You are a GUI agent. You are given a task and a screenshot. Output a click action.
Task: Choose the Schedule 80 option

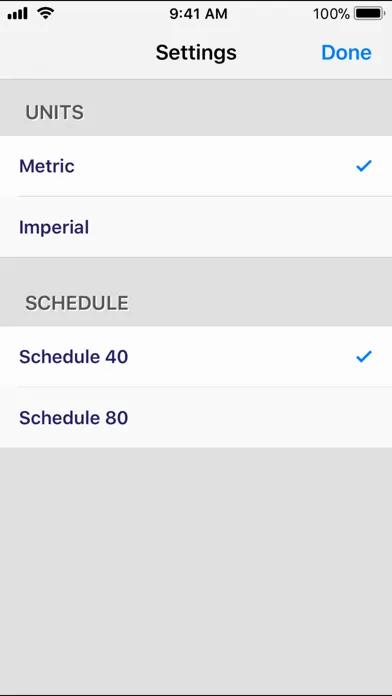click(x=196, y=417)
